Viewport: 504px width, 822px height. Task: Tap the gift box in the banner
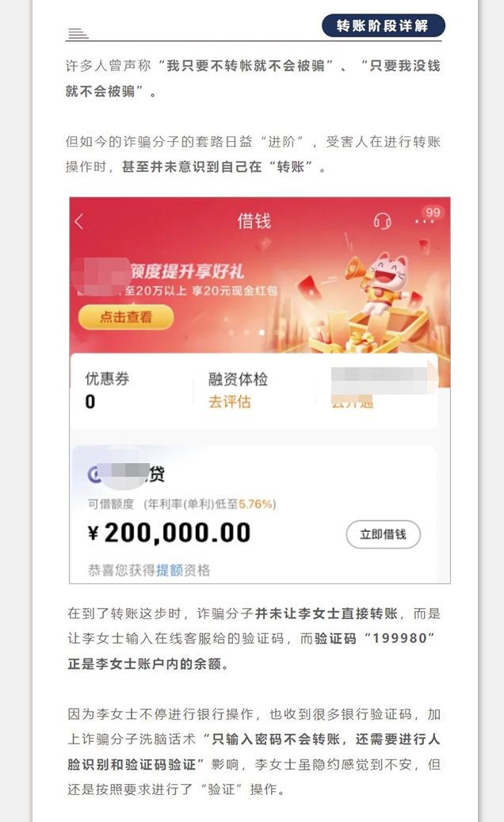click(360, 341)
